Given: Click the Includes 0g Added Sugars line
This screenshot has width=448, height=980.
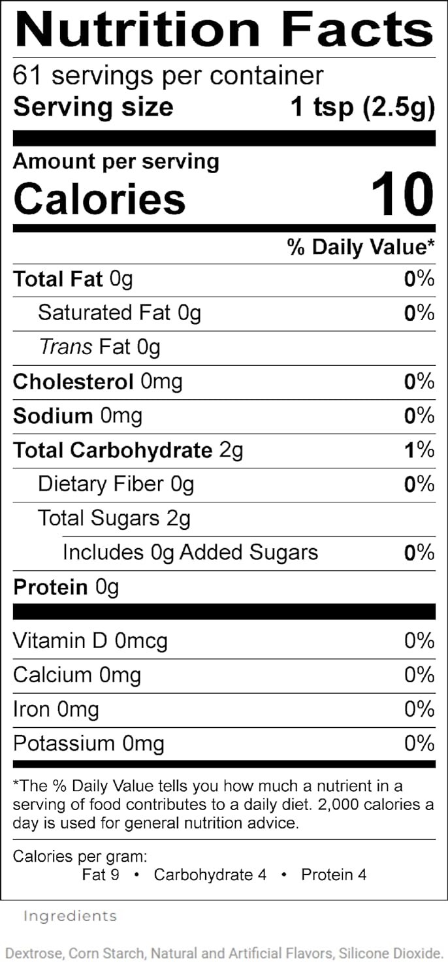Looking at the screenshot, I should [190, 553].
